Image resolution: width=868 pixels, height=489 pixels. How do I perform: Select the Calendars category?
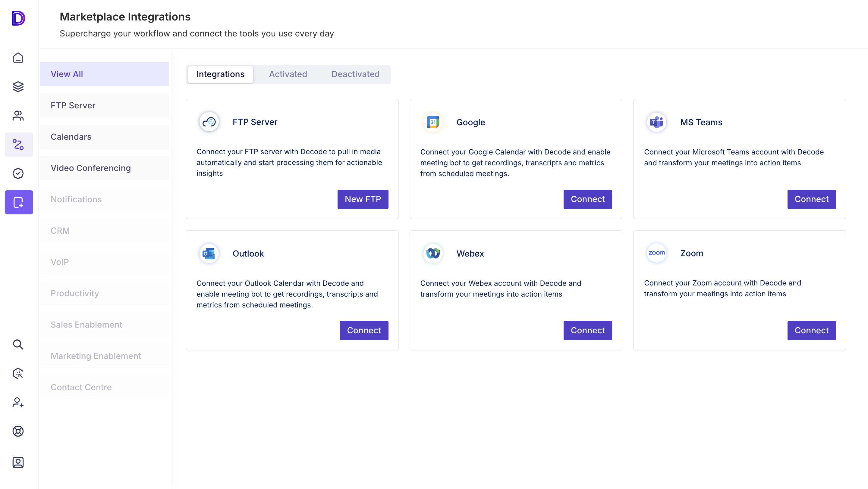pos(104,137)
